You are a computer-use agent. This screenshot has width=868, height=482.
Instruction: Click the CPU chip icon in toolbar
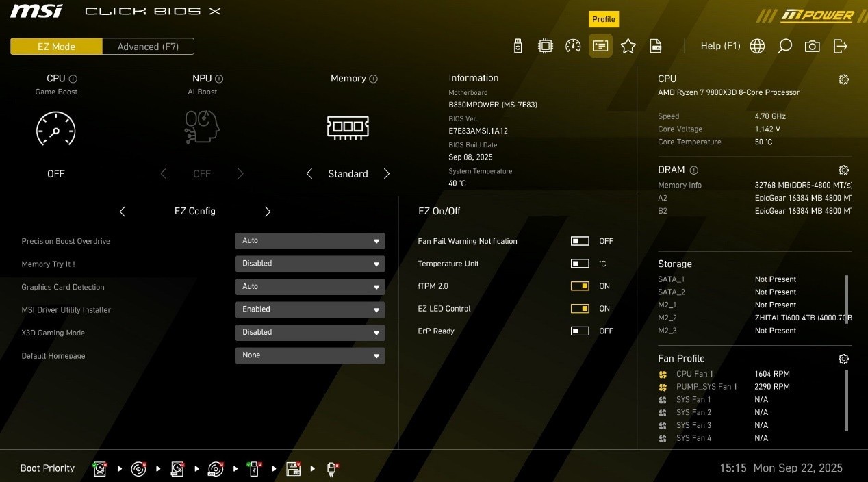coord(546,46)
